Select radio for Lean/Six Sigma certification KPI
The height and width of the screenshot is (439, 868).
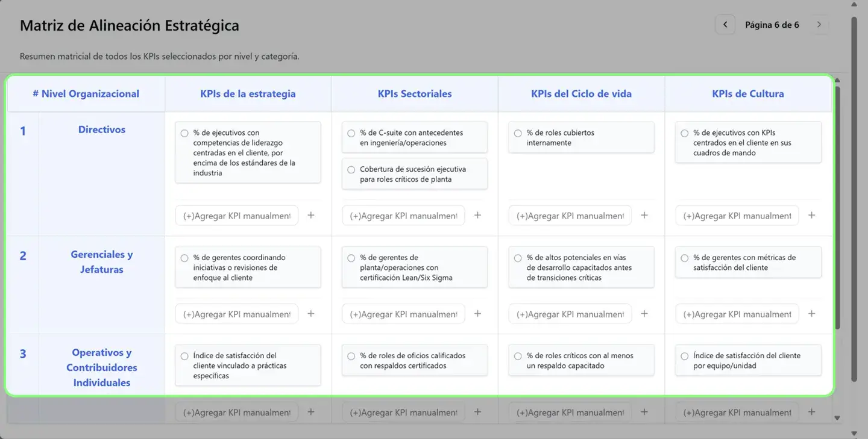(351, 258)
